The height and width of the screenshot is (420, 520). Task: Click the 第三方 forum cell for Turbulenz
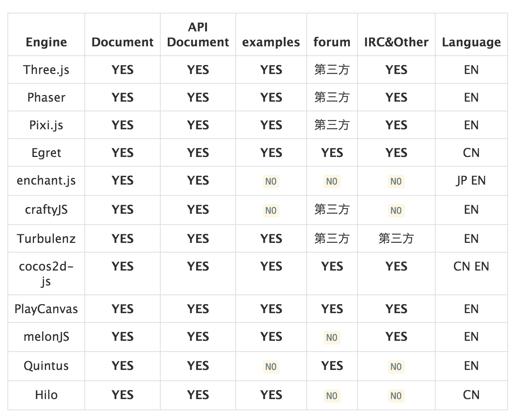point(332,239)
